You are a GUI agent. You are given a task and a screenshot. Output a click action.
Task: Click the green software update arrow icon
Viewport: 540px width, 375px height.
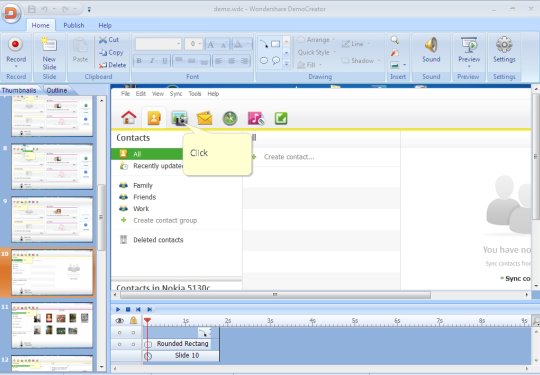[x=281, y=118]
